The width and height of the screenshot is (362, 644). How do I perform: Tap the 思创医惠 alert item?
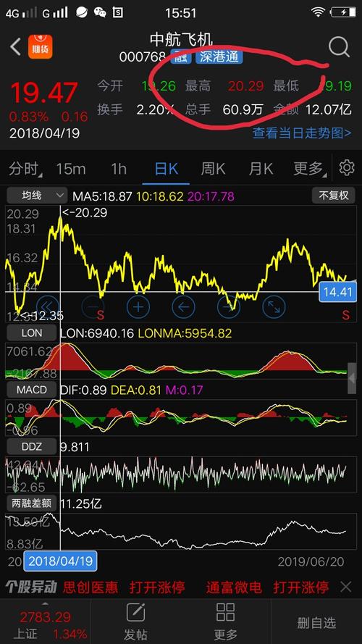[x=90, y=587]
